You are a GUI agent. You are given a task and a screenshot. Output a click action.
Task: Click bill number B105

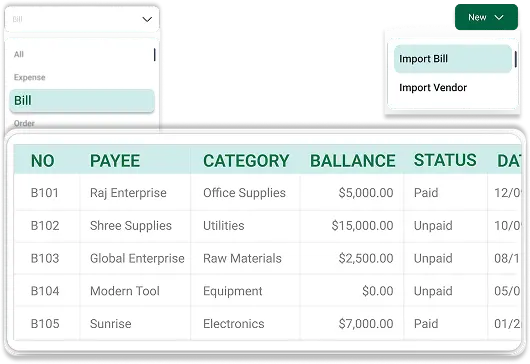coord(45,324)
